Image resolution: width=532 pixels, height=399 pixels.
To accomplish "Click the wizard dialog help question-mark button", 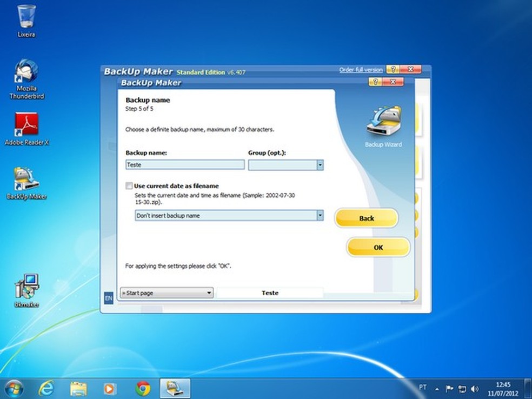I will pyautogui.click(x=375, y=82).
